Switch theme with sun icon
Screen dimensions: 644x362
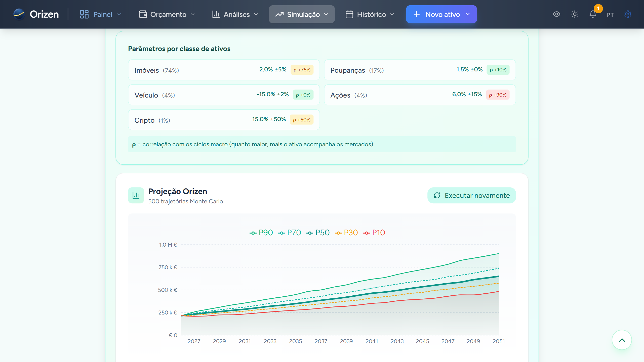click(575, 14)
